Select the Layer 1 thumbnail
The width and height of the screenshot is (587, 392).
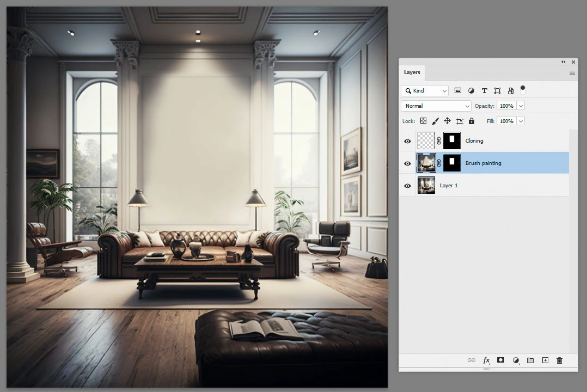(426, 185)
